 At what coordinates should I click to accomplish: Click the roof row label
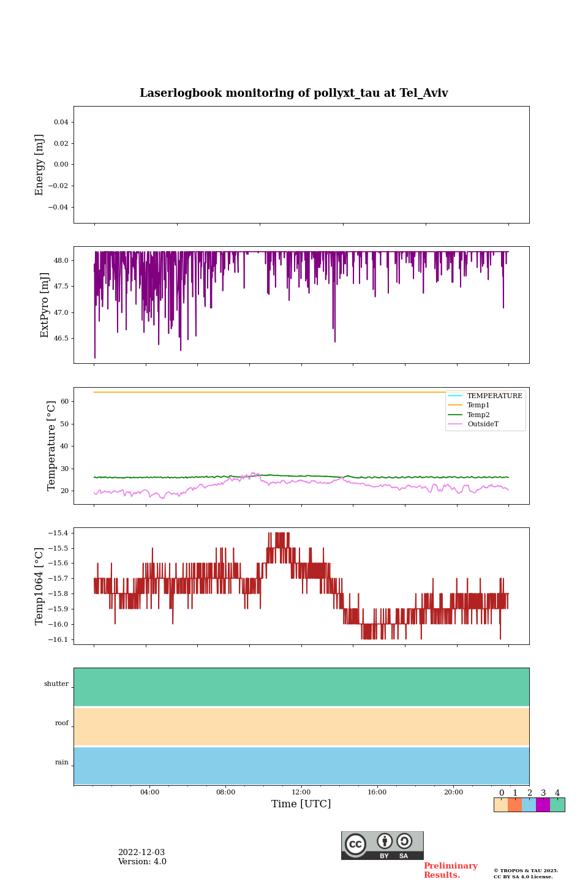tap(62, 723)
